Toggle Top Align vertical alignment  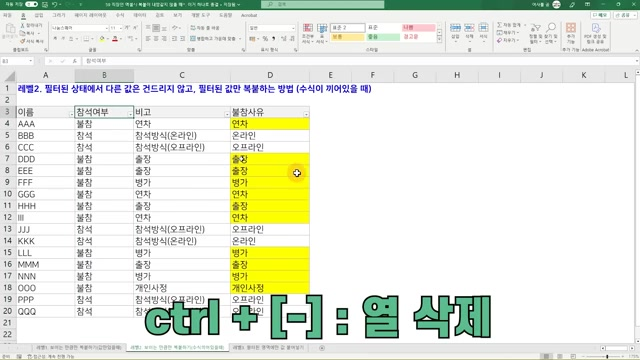[x=148, y=28]
